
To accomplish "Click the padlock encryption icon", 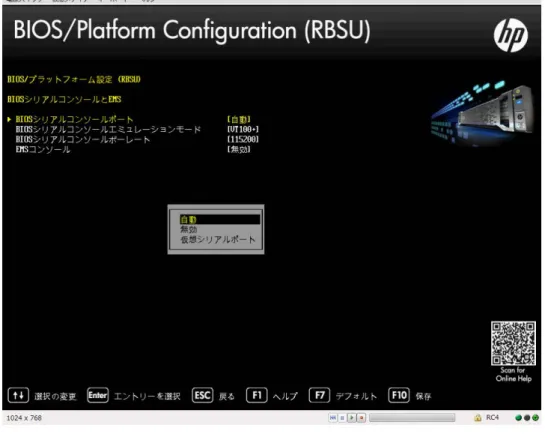I will click(x=478, y=418).
